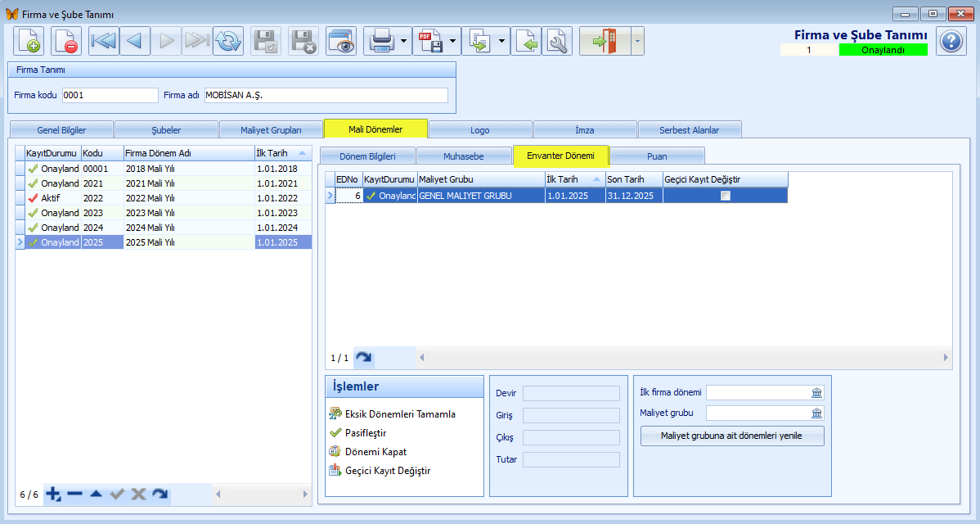Open the Serbest Alanlar tab

point(690,130)
